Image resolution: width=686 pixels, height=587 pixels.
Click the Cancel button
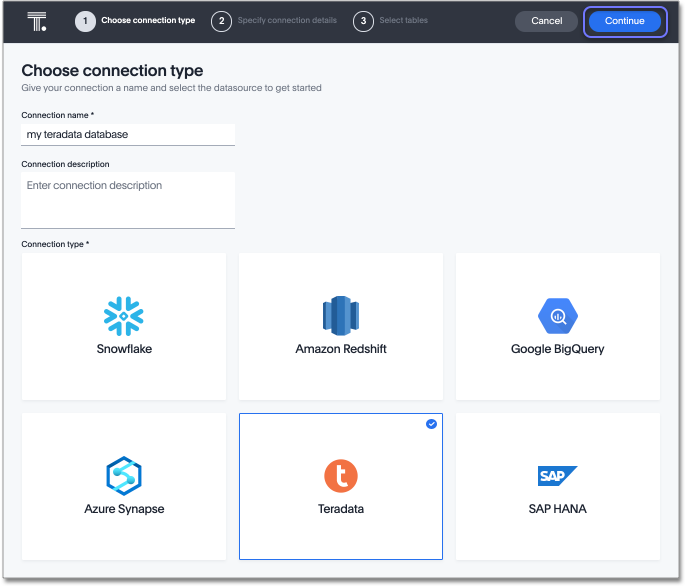546,21
